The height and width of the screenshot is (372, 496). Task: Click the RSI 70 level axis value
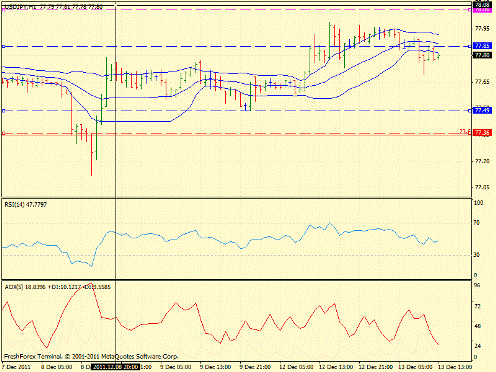[477, 223]
